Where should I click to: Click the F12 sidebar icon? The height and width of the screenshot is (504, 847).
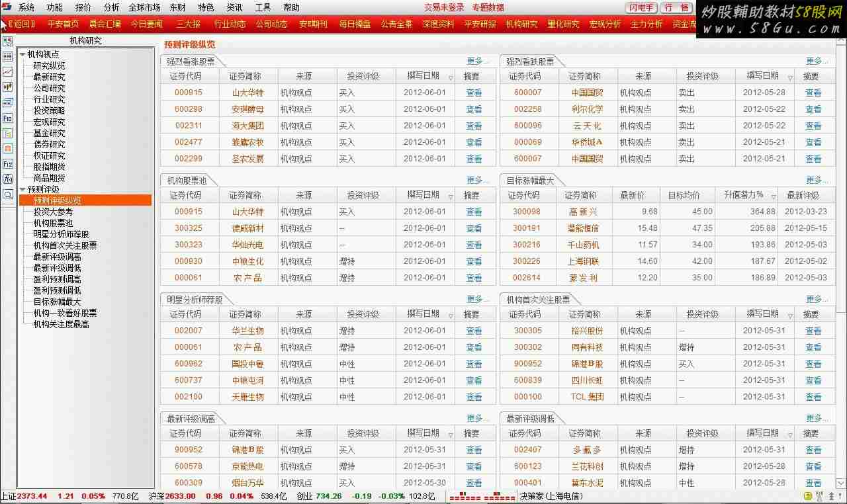point(8,163)
